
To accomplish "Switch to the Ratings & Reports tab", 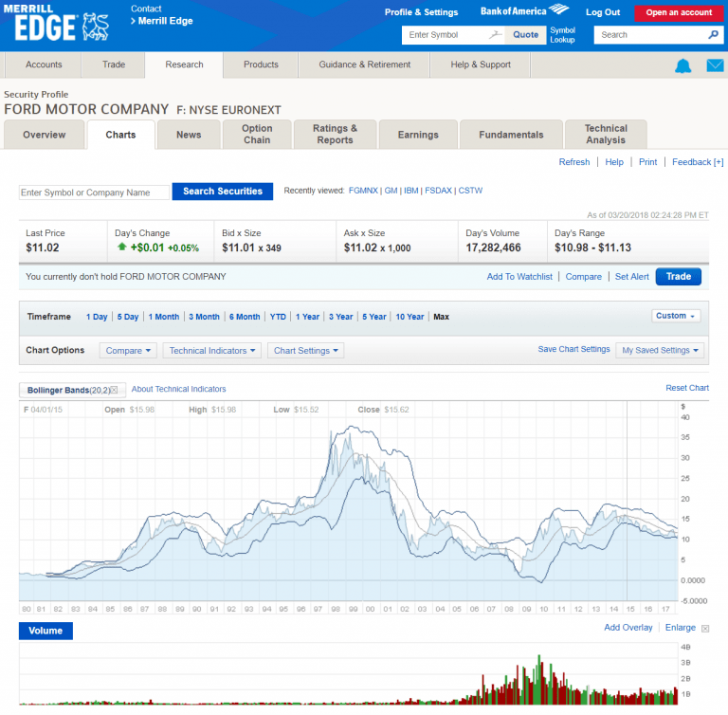I will pyautogui.click(x=335, y=135).
